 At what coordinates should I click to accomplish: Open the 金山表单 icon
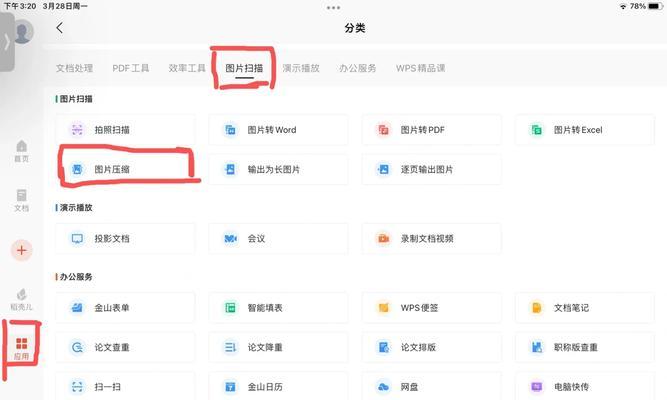(x=77, y=307)
